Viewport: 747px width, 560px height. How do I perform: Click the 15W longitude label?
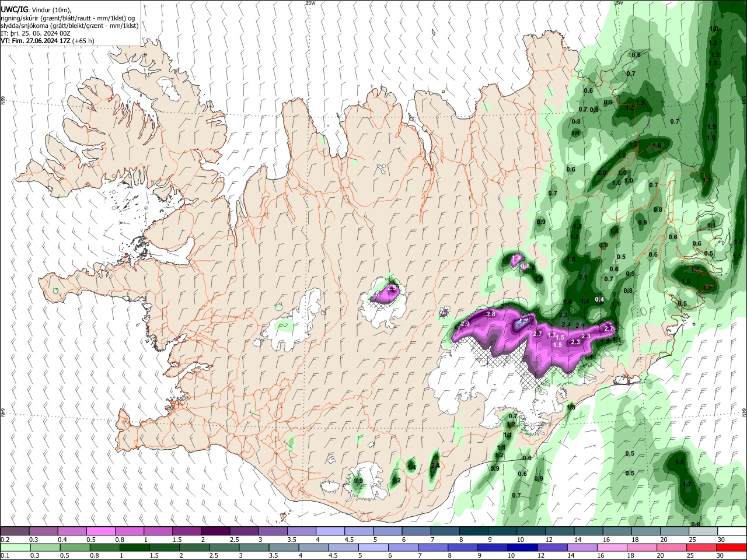(619, 3)
